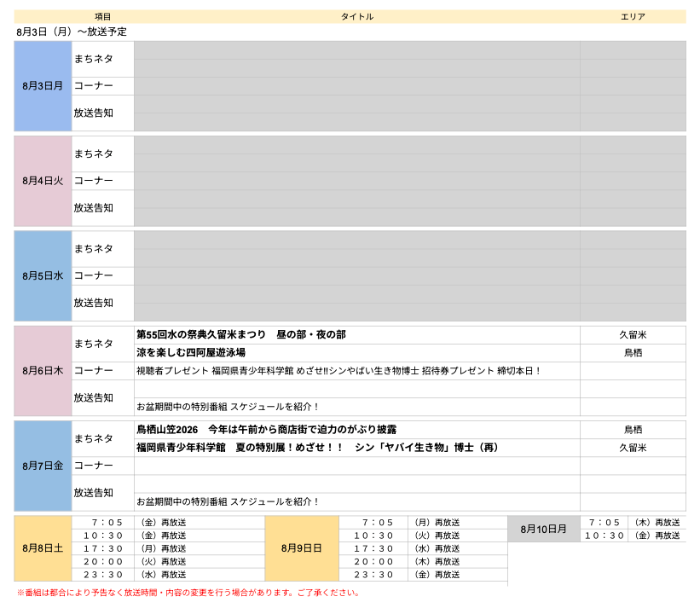Click まちネタ label for 8月3日月
Viewport: 700px width, 608px height.
pyautogui.click(x=94, y=59)
